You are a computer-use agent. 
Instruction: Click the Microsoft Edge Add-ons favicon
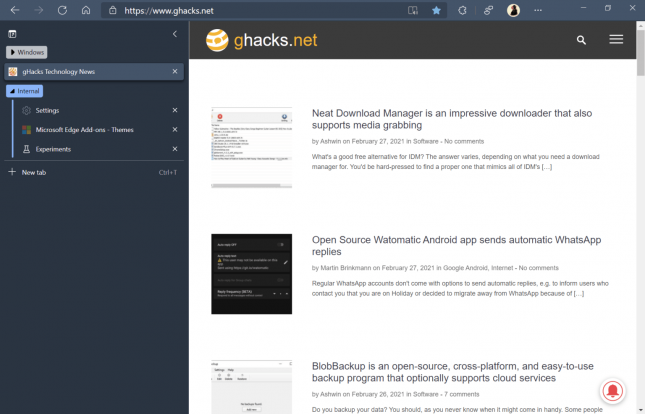click(x=26, y=130)
